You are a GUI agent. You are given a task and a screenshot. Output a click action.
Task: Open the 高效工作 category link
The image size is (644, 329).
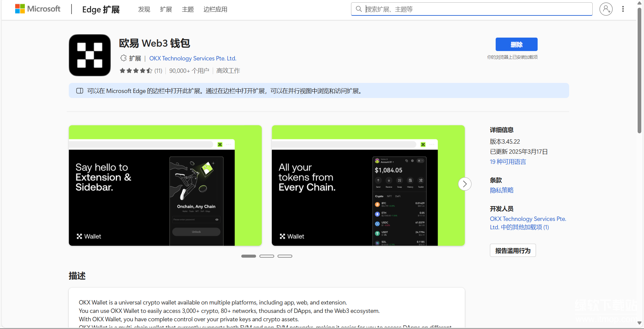228,70
